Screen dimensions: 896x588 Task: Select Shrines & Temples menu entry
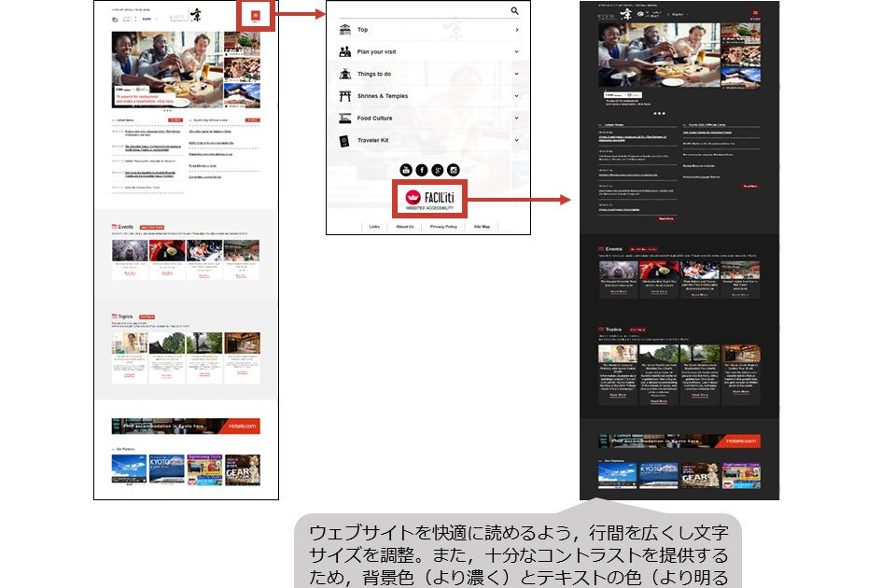click(382, 96)
